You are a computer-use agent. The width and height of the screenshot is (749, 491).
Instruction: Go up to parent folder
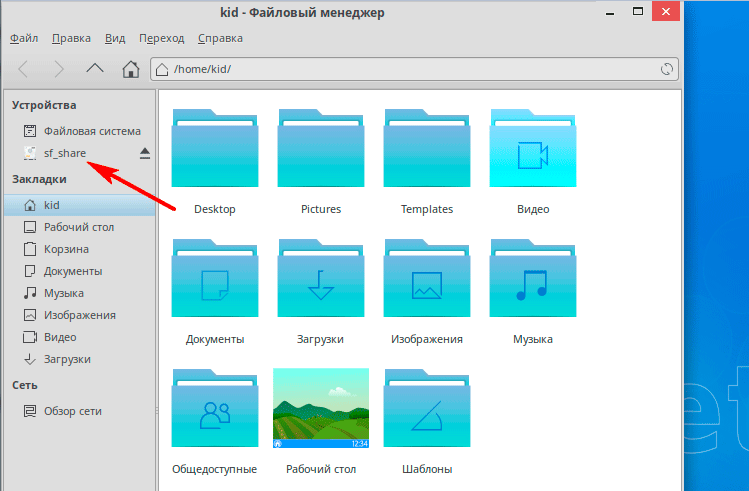[x=94, y=69]
